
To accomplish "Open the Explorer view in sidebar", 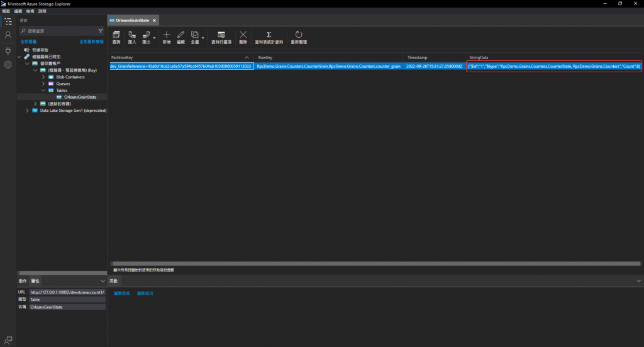I will click(8, 22).
